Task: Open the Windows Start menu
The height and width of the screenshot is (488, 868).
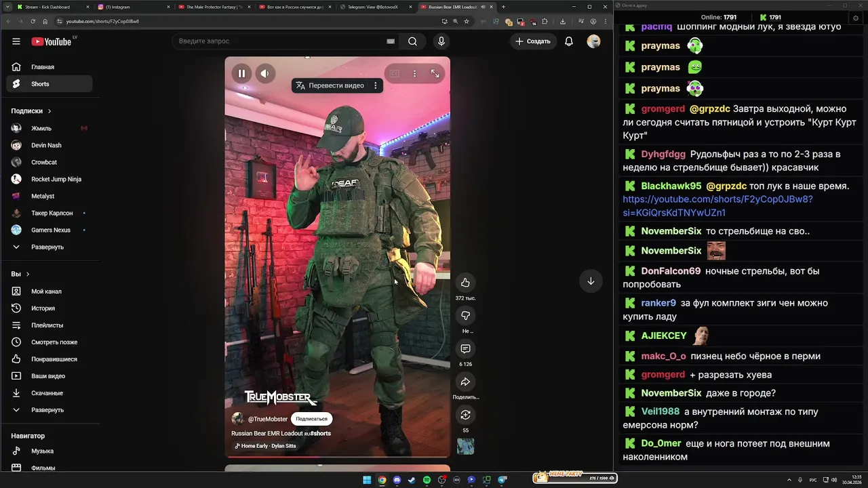Action: 367,480
